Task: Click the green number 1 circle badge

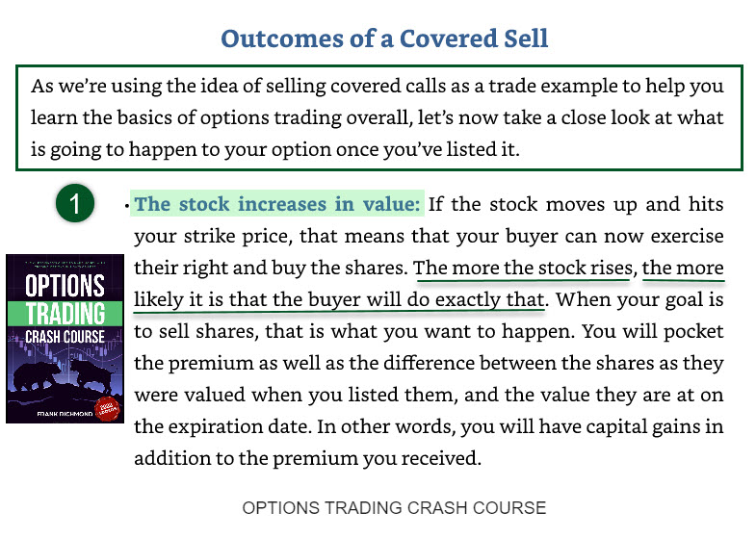Action: pos(74,205)
